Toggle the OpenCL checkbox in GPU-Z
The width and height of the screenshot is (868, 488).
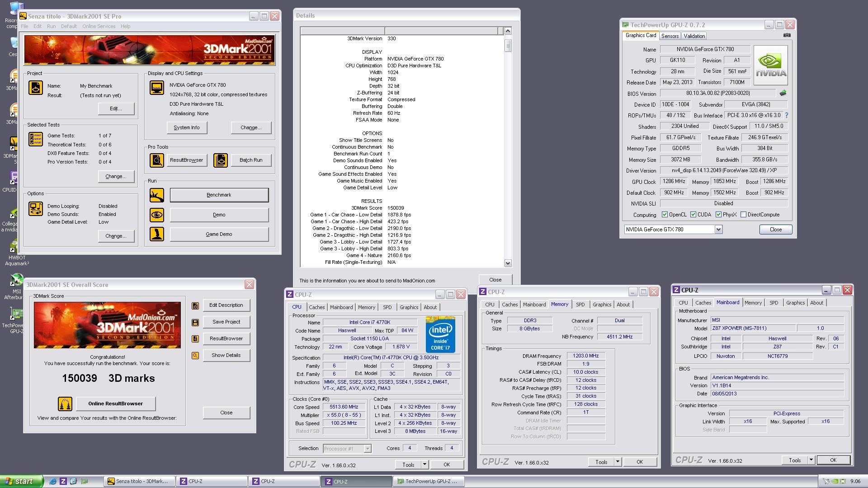(x=665, y=215)
